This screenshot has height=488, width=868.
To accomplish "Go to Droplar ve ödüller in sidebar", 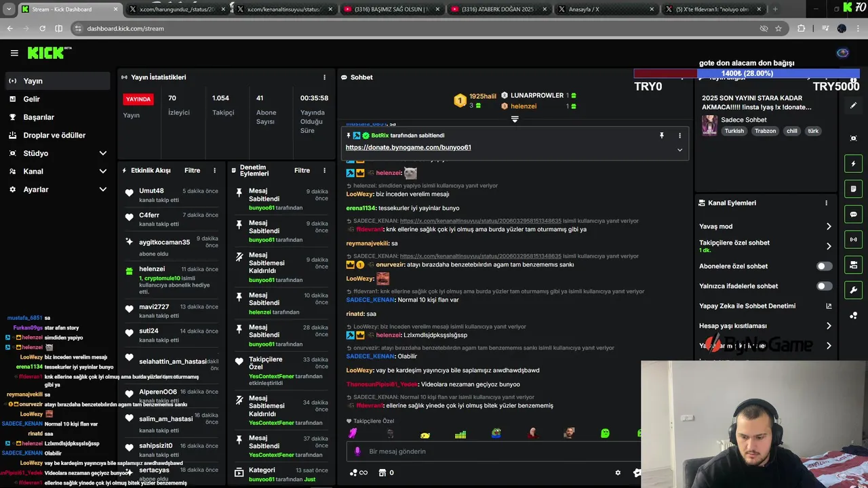I will tap(57, 135).
